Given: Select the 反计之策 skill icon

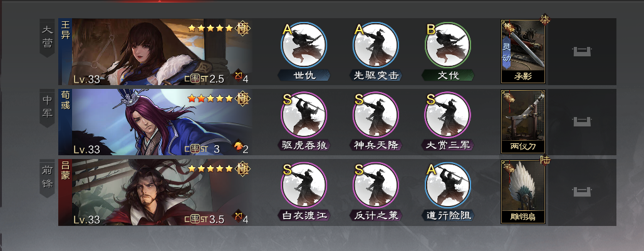Looking at the screenshot, I should click(x=375, y=185).
